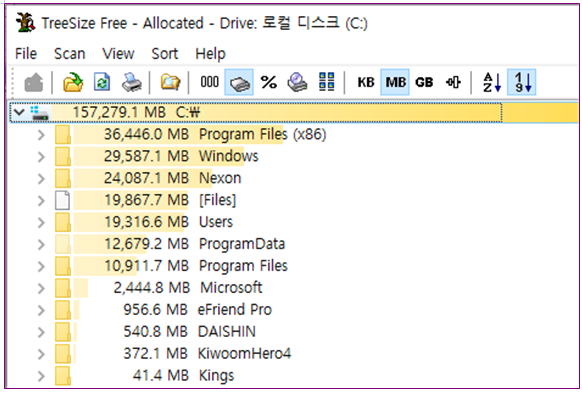The image size is (582, 393).
Task: Select the 12,679.2 MB ProgramData row
Action: [x=194, y=244]
